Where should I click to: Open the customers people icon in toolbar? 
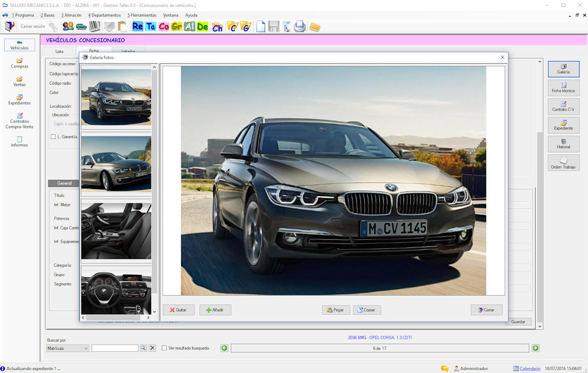tap(68, 26)
